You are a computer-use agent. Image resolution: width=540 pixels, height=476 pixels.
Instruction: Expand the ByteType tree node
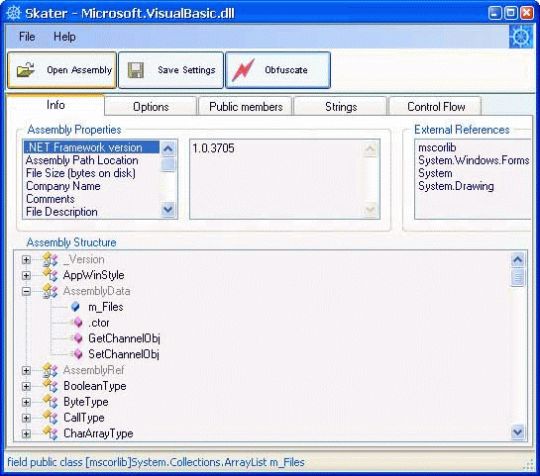(26, 402)
